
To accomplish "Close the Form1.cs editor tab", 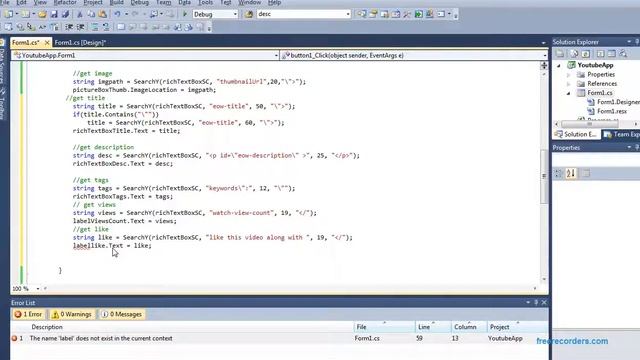I will click(x=47, y=42).
